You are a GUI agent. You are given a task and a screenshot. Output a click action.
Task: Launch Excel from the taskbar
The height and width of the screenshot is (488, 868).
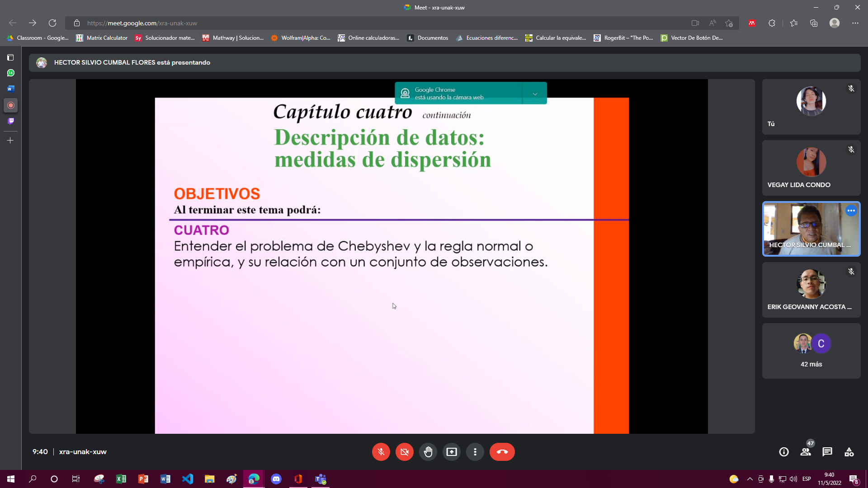click(x=121, y=479)
